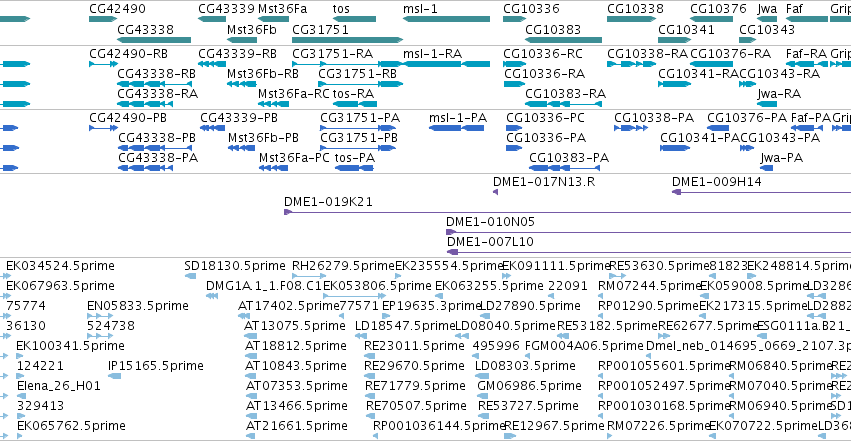Click the 'CG10383' gene label

pyautogui.click(x=553, y=29)
